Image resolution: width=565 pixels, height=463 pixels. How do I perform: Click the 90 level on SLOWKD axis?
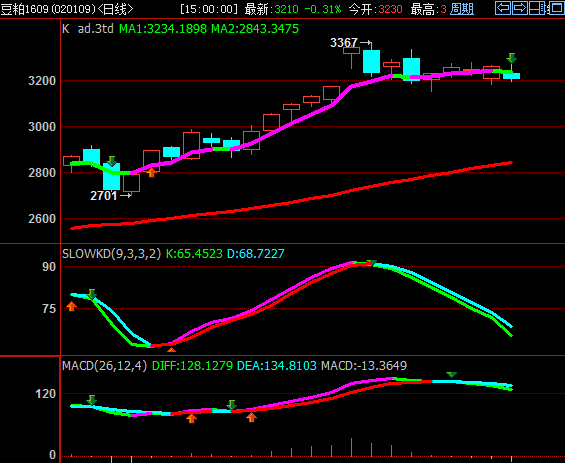pos(49,267)
